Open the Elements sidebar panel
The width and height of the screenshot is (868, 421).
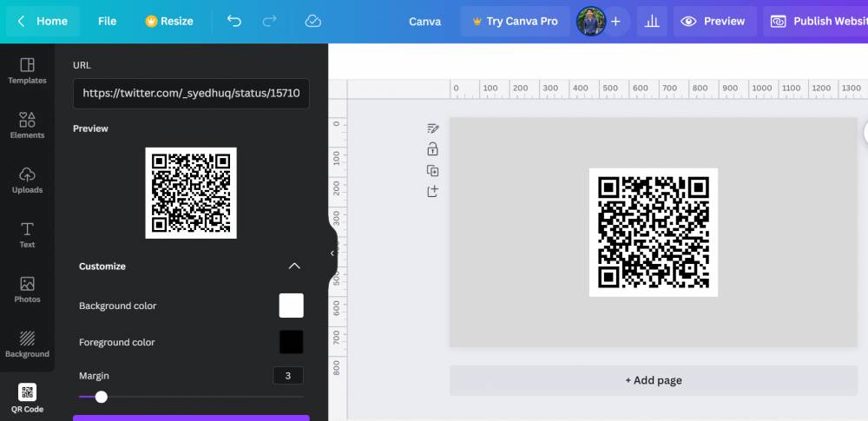coord(27,126)
